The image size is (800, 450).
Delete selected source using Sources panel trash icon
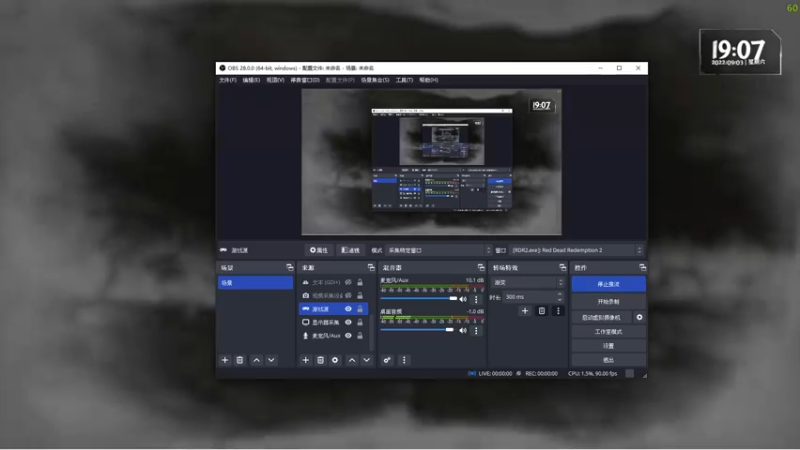[320, 360]
